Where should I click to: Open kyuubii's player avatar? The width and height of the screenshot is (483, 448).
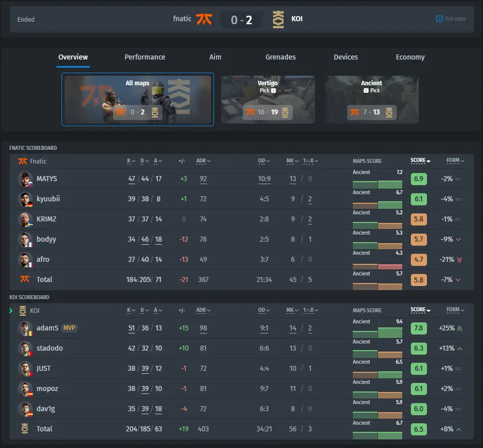pyautogui.click(x=25, y=199)
